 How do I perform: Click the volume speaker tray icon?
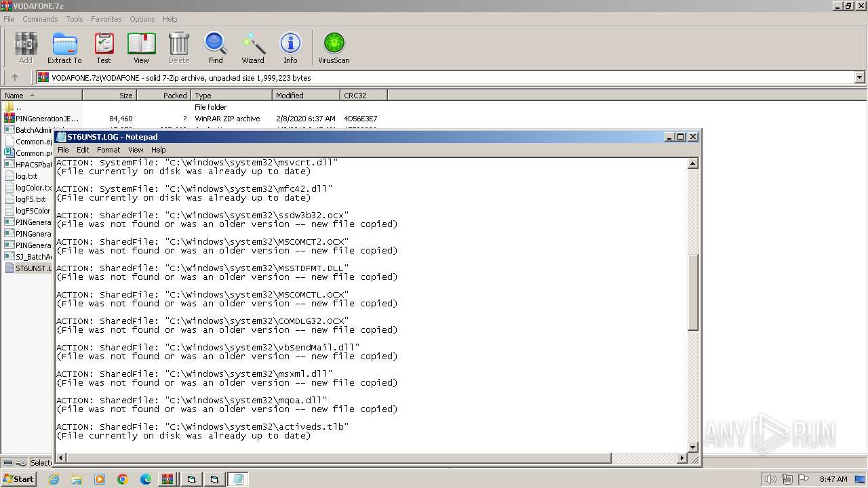[771, 479]
